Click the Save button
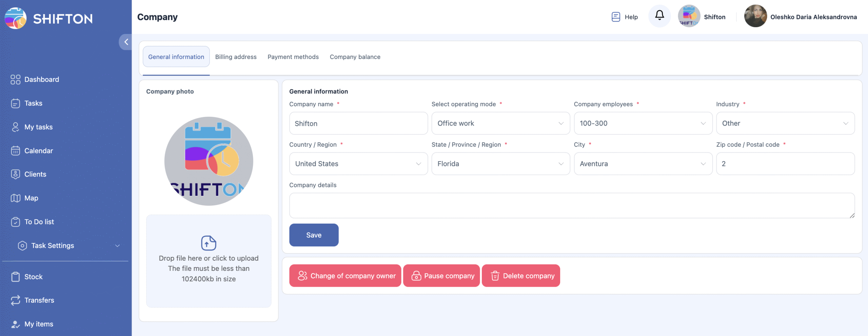Viewport: 868px width, 336px height. [x=314, y=235]
